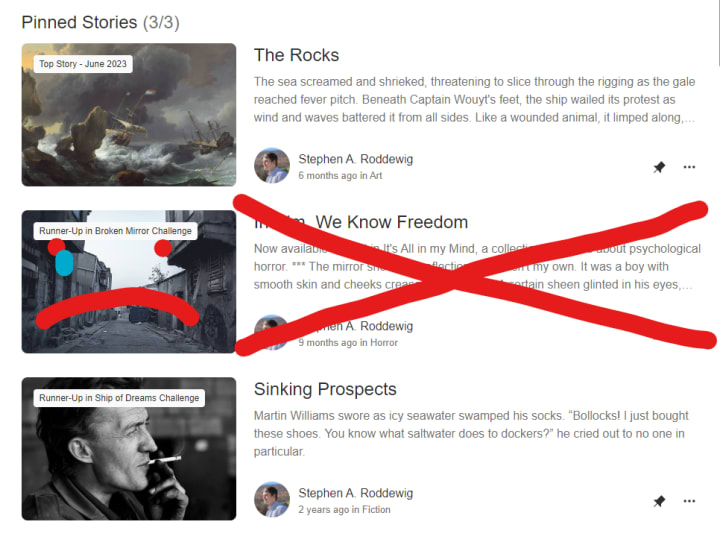The image size is (720, 551).
Task: Click Stephen A. Roddewig name under The Rocks
Action: click(356, 159)
